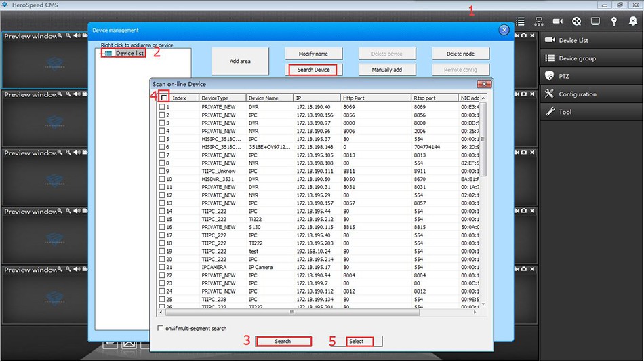644x362 pixels.
Task: Expand the Device group sidebar panel
Action: (590, 58)
